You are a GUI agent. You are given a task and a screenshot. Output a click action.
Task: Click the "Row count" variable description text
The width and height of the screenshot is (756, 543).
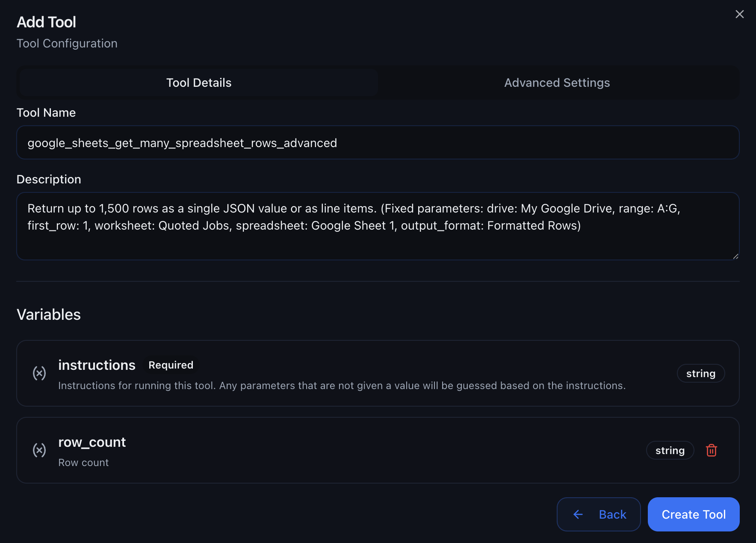[83, 463]
